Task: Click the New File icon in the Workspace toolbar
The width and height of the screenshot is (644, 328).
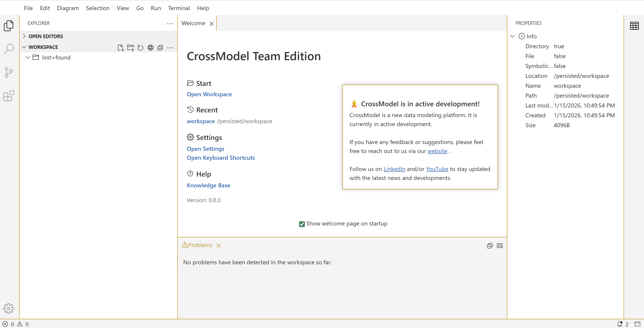Action: click(120, 47)
